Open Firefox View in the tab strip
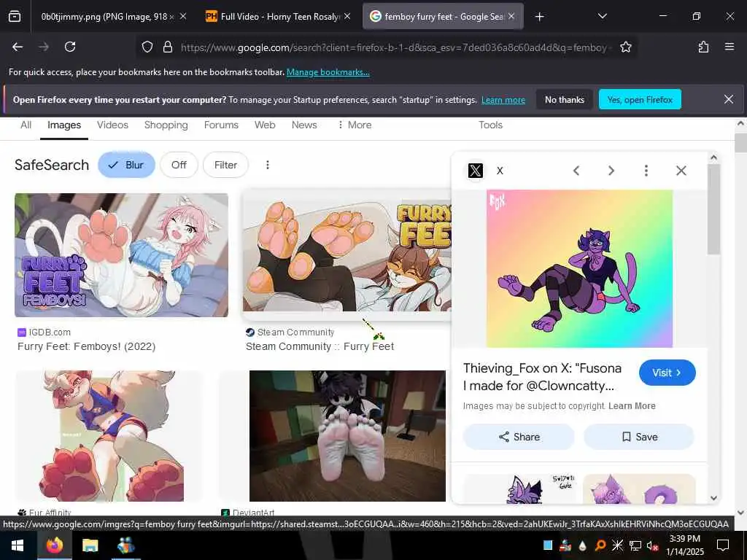The width and height of the screenshot is (747, 560). tap(15, 17)
